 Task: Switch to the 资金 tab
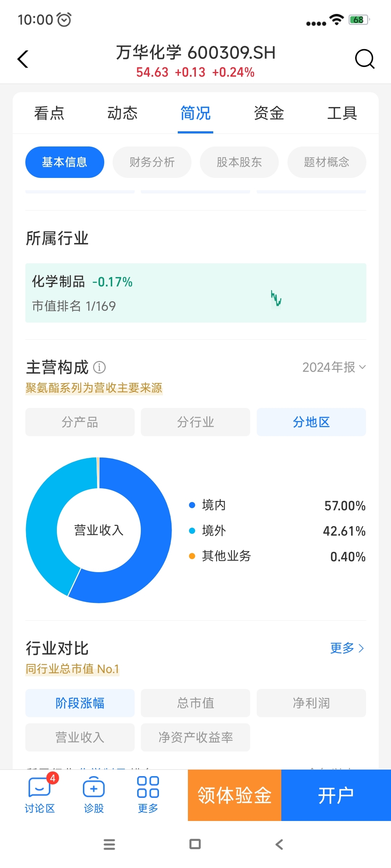pyautogui.click(x=269, y=113)
